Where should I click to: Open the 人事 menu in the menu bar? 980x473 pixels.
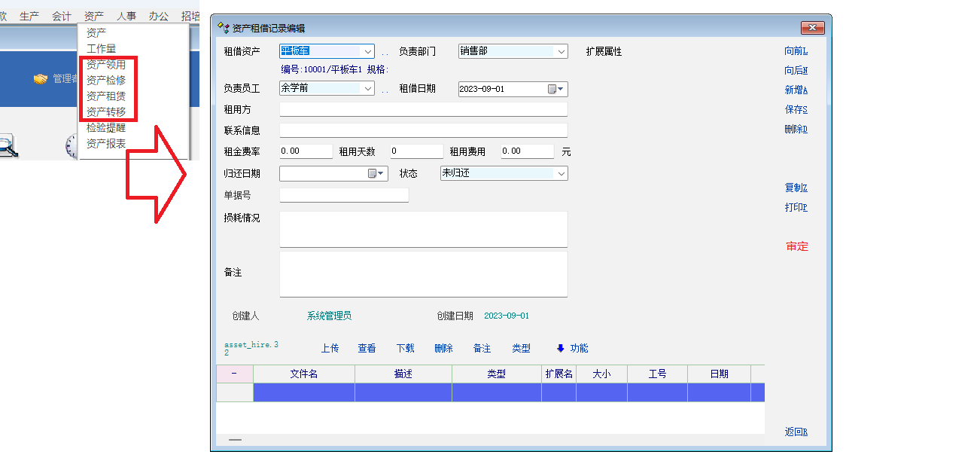(x=126, y=16)
